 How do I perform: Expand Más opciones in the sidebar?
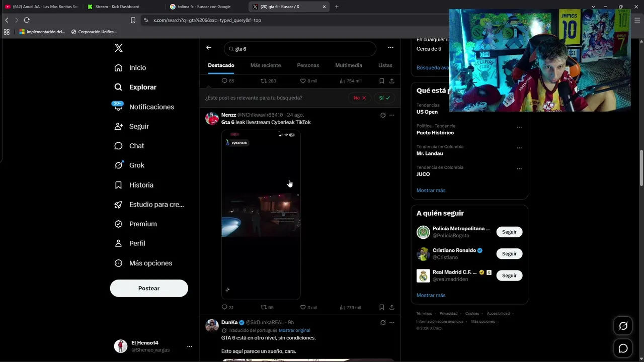click(x=143, y=263)
